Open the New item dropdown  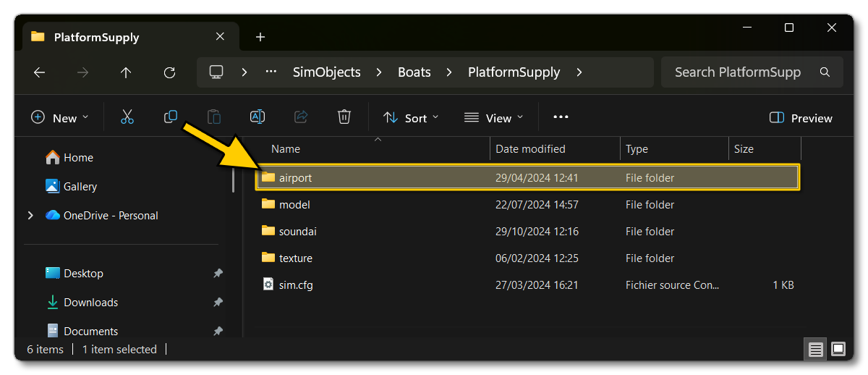(60, 118)
